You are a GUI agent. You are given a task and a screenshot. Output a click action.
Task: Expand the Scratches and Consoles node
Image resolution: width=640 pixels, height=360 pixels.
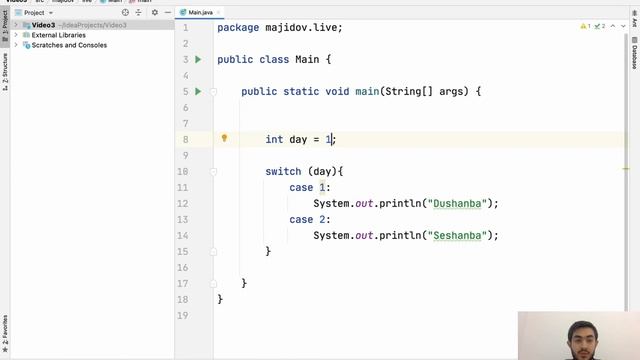tap(16, 45)
